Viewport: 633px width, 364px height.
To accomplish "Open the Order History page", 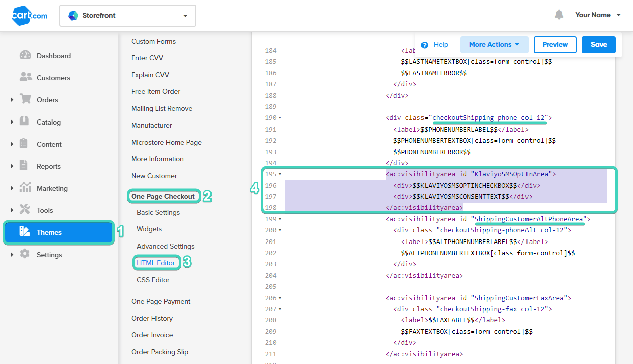I will [x=152, y=318].
